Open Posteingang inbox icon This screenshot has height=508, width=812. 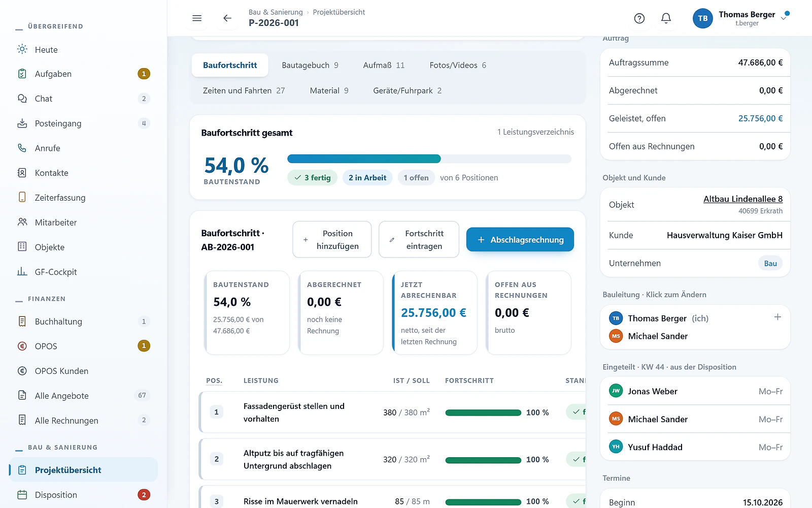coord(22,123)
